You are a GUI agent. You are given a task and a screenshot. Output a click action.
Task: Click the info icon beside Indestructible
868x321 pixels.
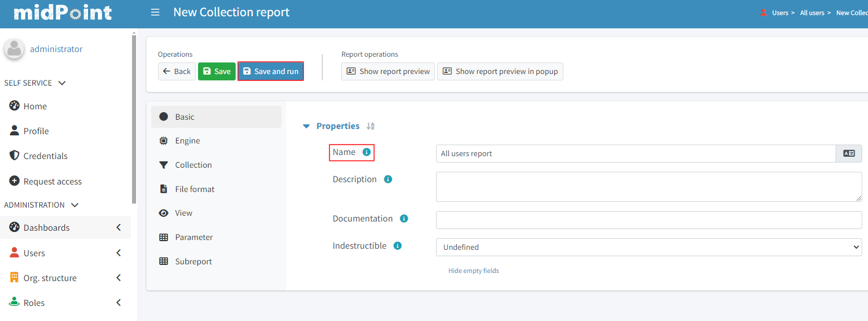tap(398, 246)
